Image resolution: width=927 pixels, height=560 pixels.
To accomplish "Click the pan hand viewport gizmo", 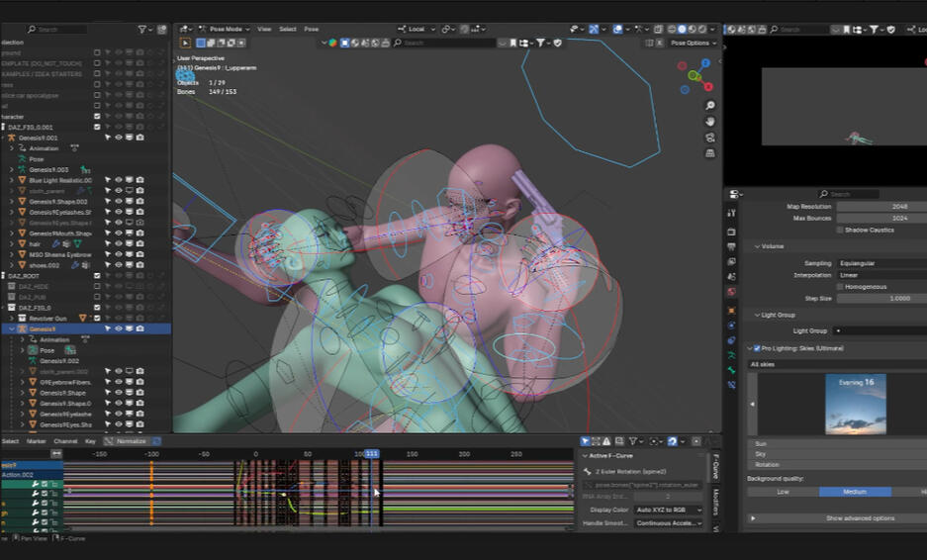I will [710, 122].
